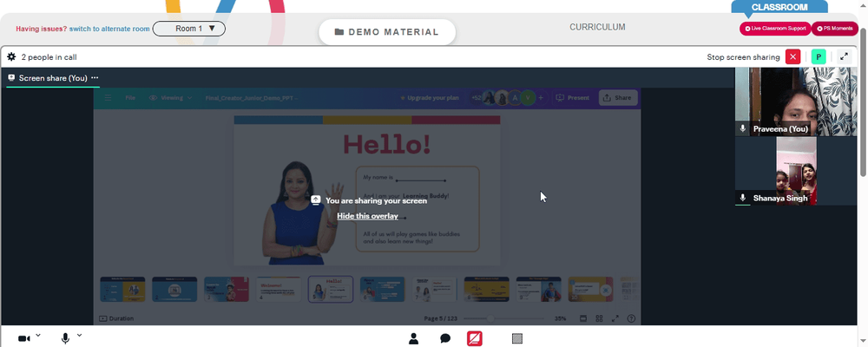Click the green V collaborator avatar
The image size is (868, 347).
pyautogui.click(x=528, y=98)
